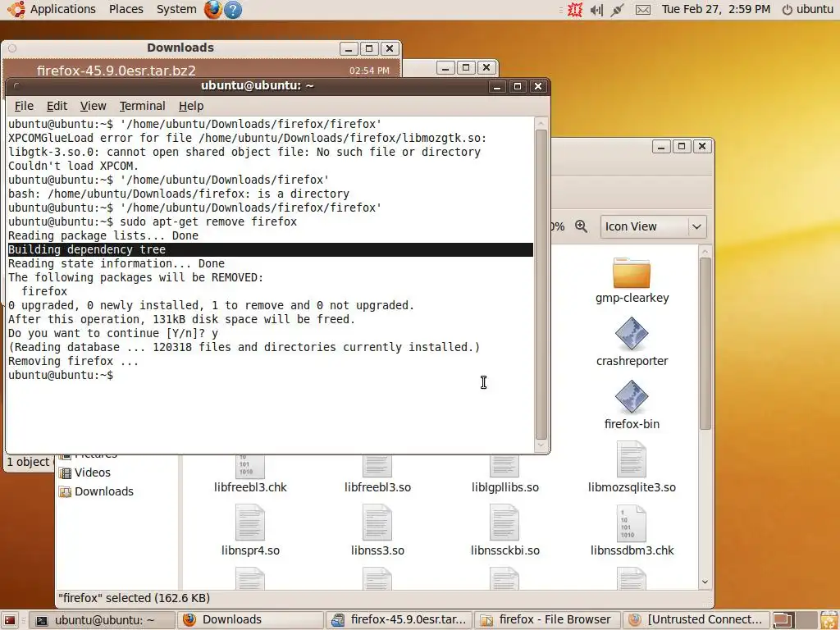Viewport: 840px width, 630px height.
Task: Open the red update notification icon
Action: coord(575,9)
